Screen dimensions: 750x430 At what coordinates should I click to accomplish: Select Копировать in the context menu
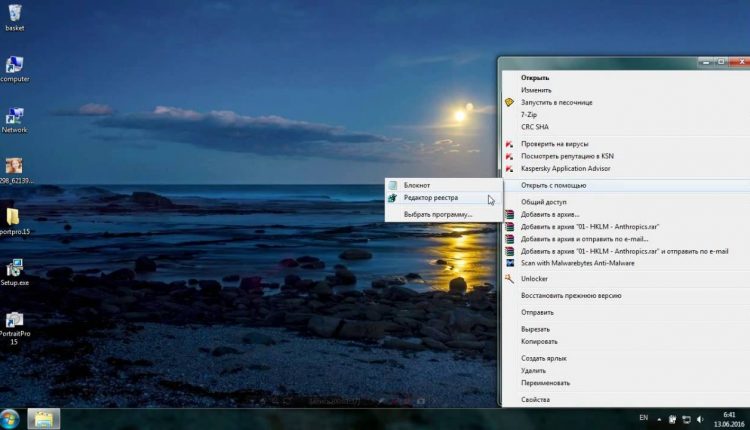[x=539, y=342]
